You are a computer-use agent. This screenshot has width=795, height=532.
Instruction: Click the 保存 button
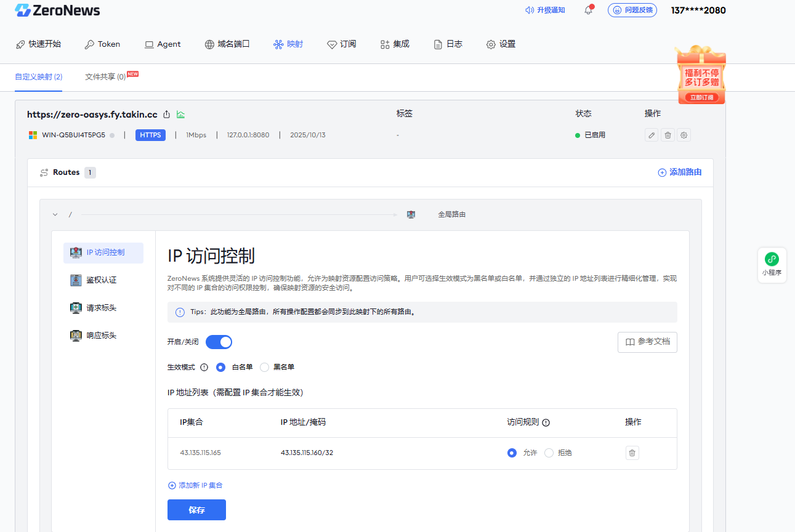pyautogui.click(x=196, y=510)
